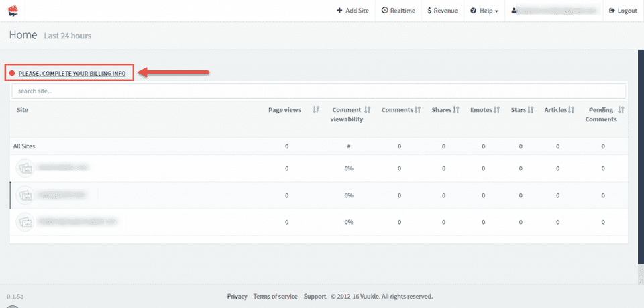Open the Add Site page
This screenshot has width=644, height=308.
(353, 11)
